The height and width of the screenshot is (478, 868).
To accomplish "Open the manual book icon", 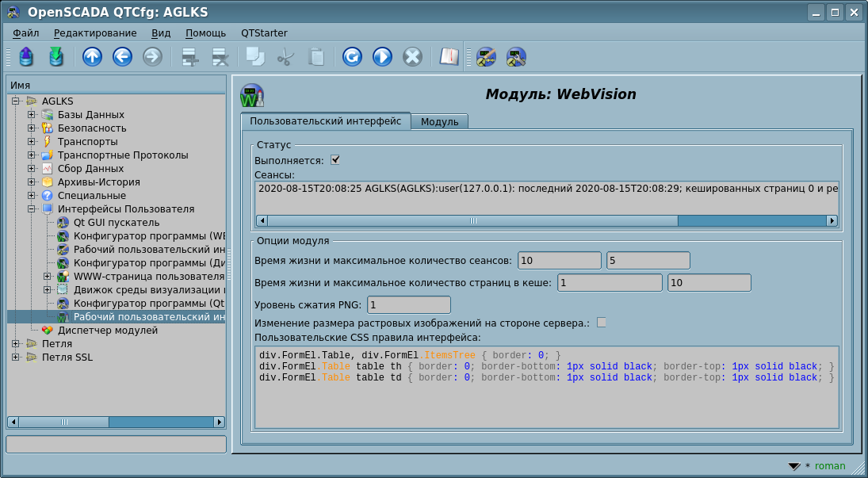I will (449, 56).
